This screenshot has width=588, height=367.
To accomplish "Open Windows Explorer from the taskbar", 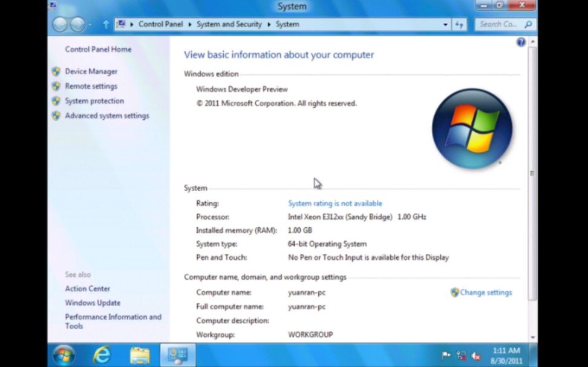I will pyautogui.click(x=139, y=354).
